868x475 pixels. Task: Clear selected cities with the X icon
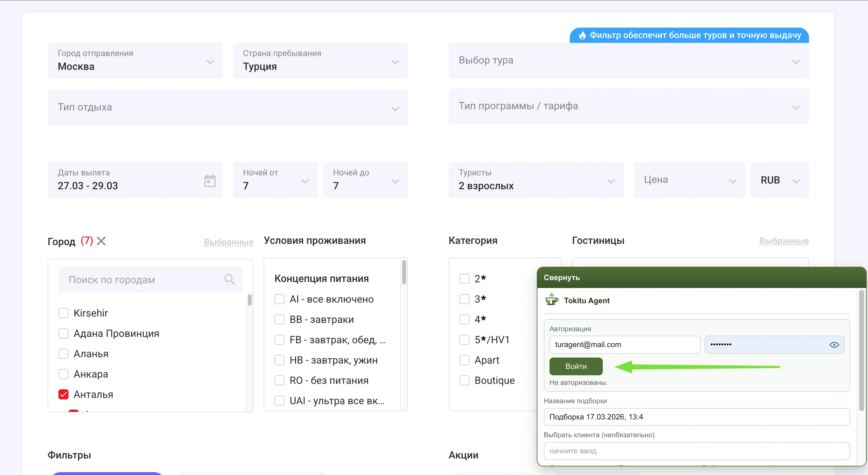(101, 241)
